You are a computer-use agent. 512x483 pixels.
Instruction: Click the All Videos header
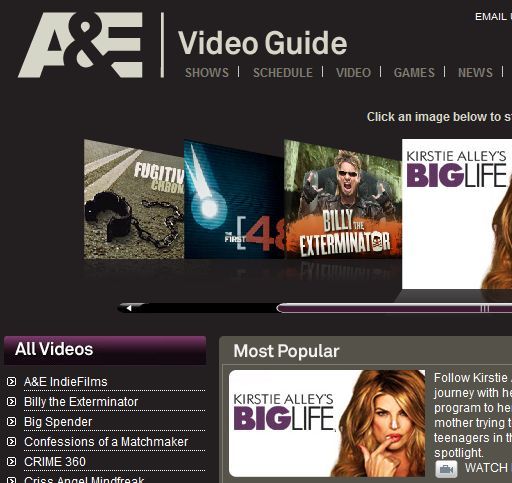click(x=105, y=350)
